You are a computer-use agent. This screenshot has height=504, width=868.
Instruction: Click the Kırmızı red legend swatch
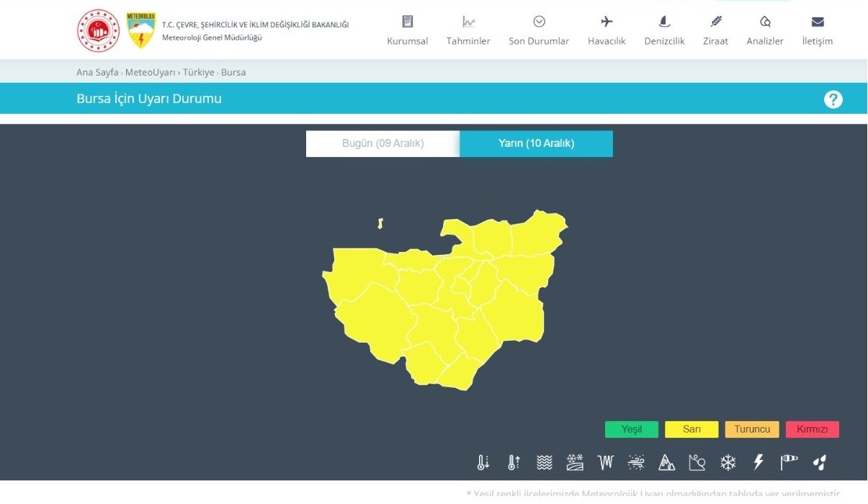tap(812, 430)
